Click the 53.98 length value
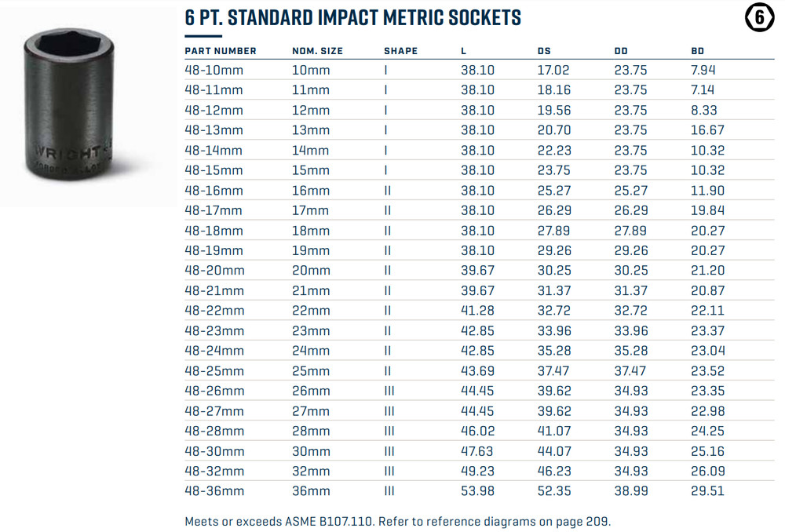The image size is (785, 532). point(477,492)
